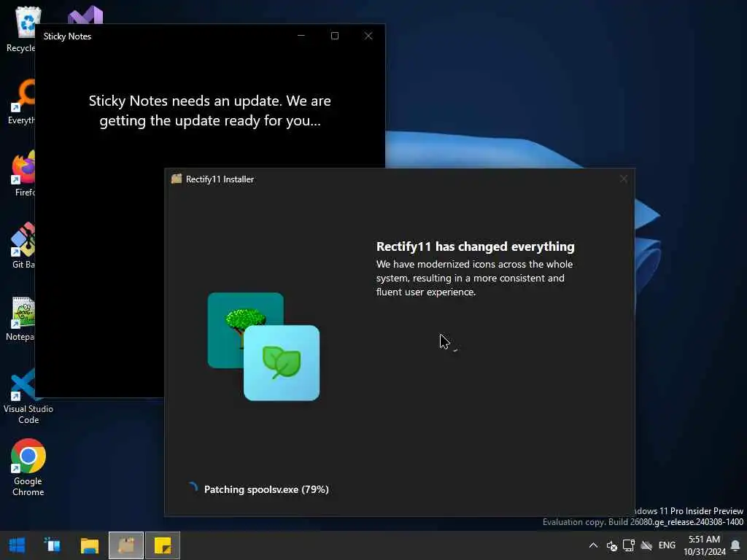
Task: Open the Firefox desktop shortcut
Action: coord(23,174)
